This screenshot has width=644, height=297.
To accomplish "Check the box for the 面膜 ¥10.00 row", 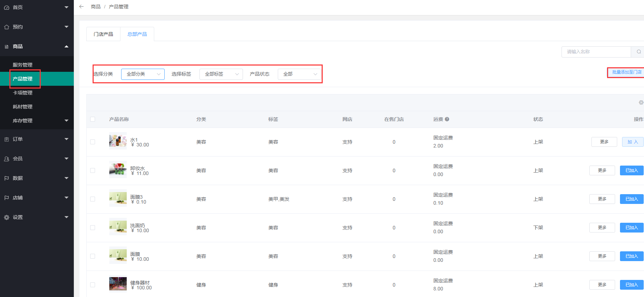I will [93, 256].
